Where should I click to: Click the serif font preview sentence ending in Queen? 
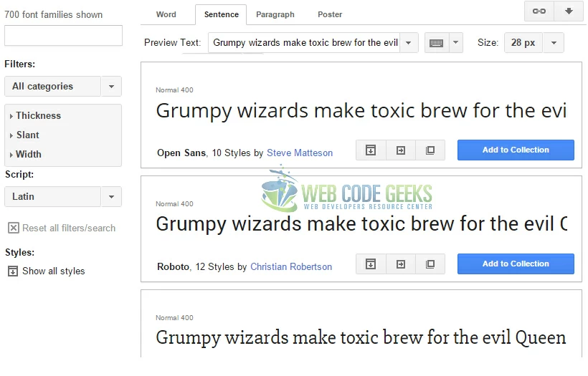(361, 338)
